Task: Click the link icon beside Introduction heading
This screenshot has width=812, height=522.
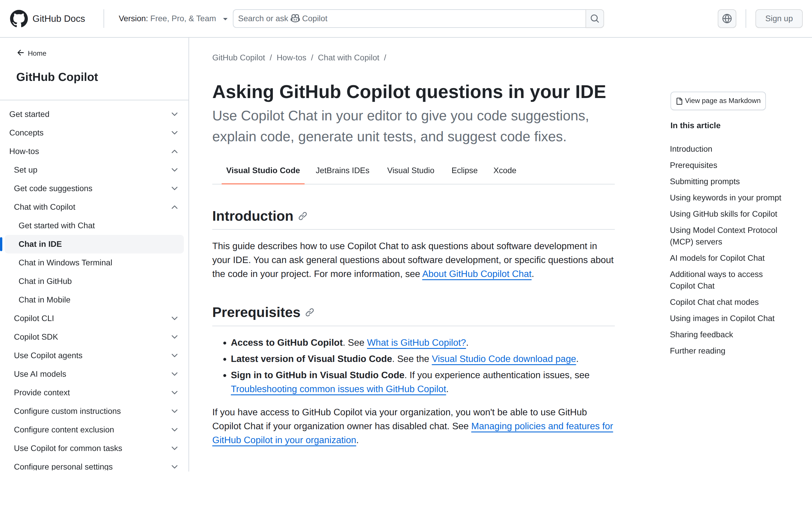Action: coord(303,216)
